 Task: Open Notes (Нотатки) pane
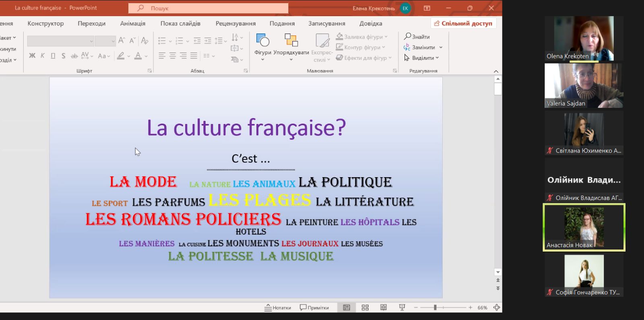pyautogui.click(x=278, y=308)
